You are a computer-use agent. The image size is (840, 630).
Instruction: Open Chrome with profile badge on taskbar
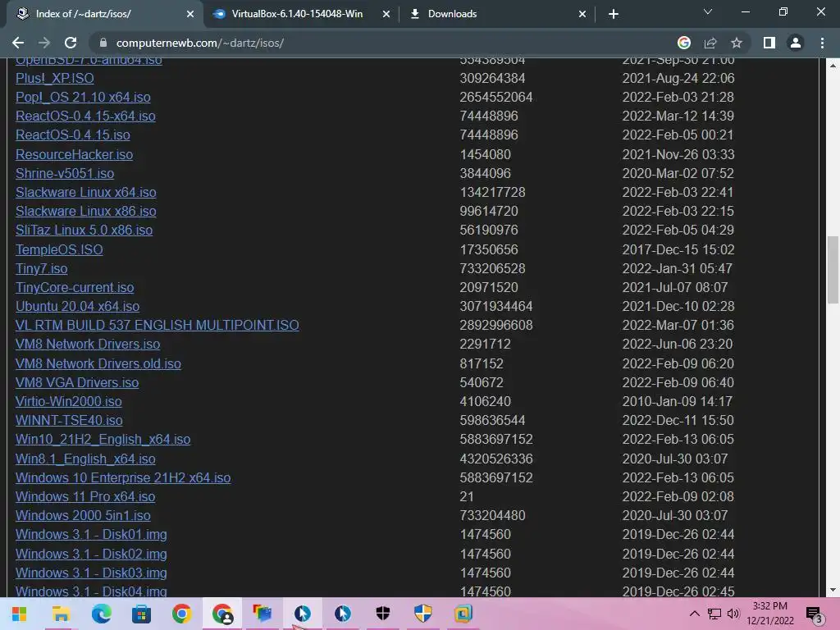click(x=222, y=614)
